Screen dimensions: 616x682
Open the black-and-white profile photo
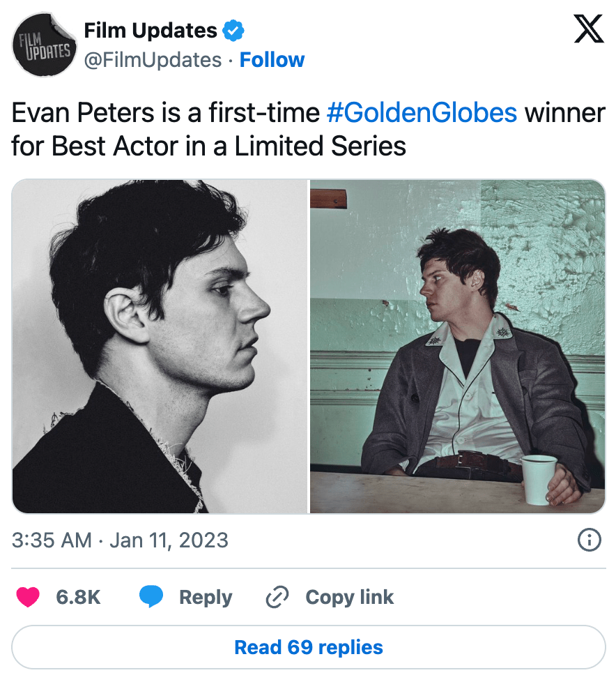160,346
